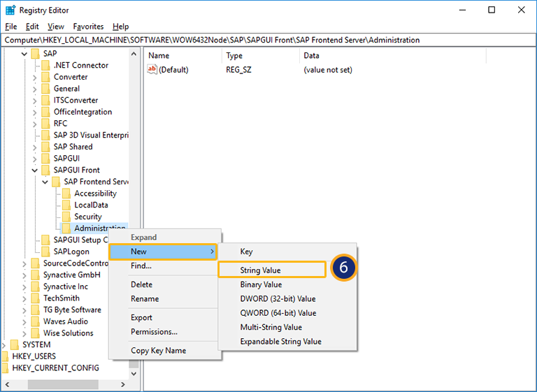This screenshot has height=392, width=537.
Task: Collapse the SAPGUI Front tree node
Action: [x=35, y=170]
